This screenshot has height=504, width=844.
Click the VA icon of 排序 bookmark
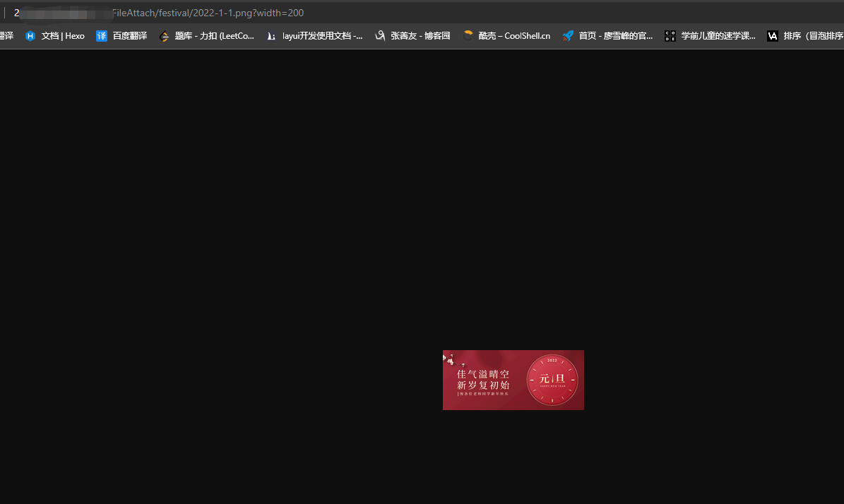(773, 36)
